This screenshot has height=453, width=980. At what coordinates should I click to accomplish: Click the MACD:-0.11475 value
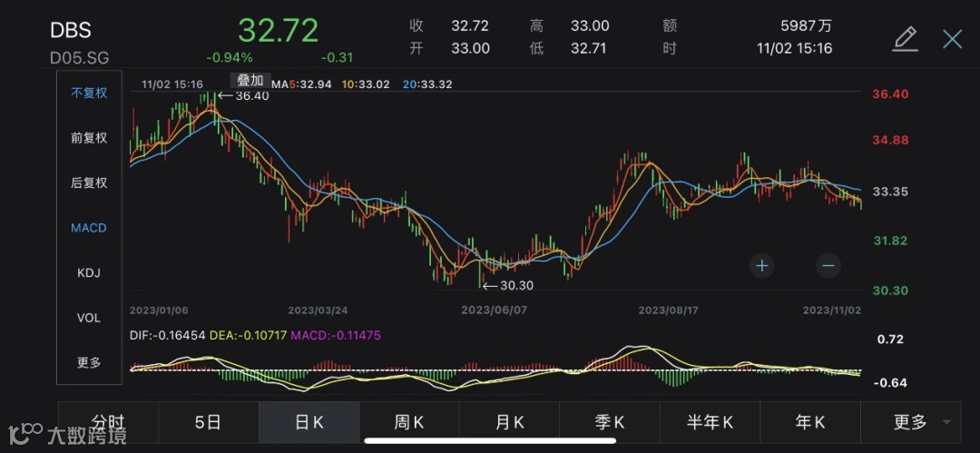click(x=335, y=336)
